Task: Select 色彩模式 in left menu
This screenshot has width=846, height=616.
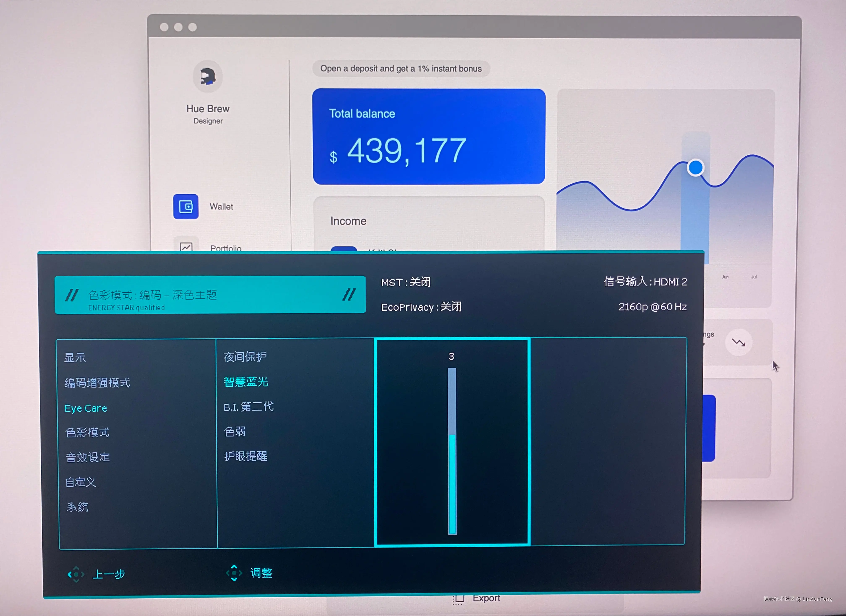Action: coord(87,433)
